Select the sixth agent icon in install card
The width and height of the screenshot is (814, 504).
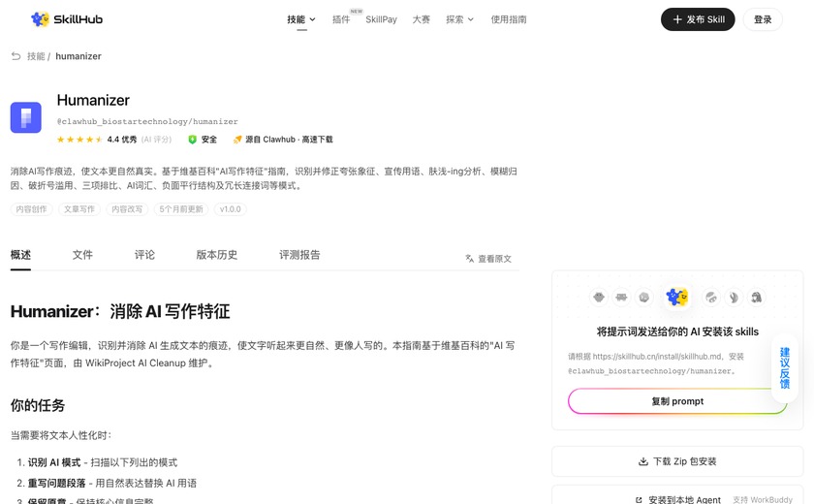coord(734,298)
